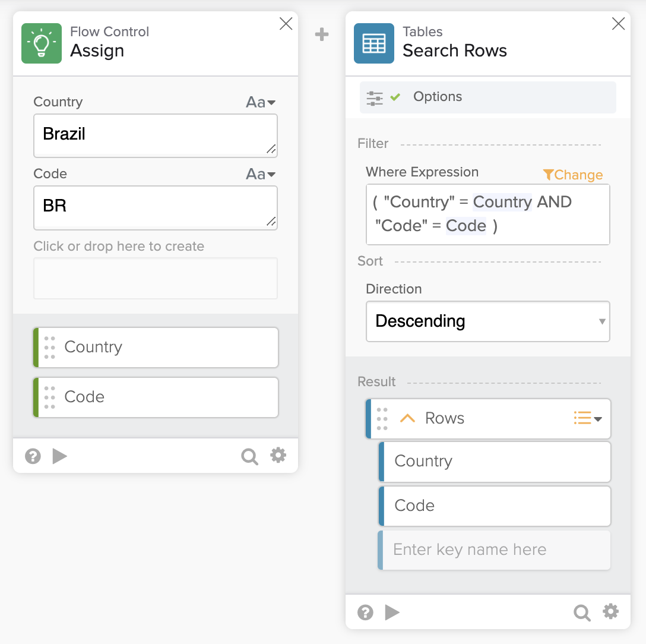646x644 pixels.
Task: Collapse the Rows result list
Action: (407, 418)
